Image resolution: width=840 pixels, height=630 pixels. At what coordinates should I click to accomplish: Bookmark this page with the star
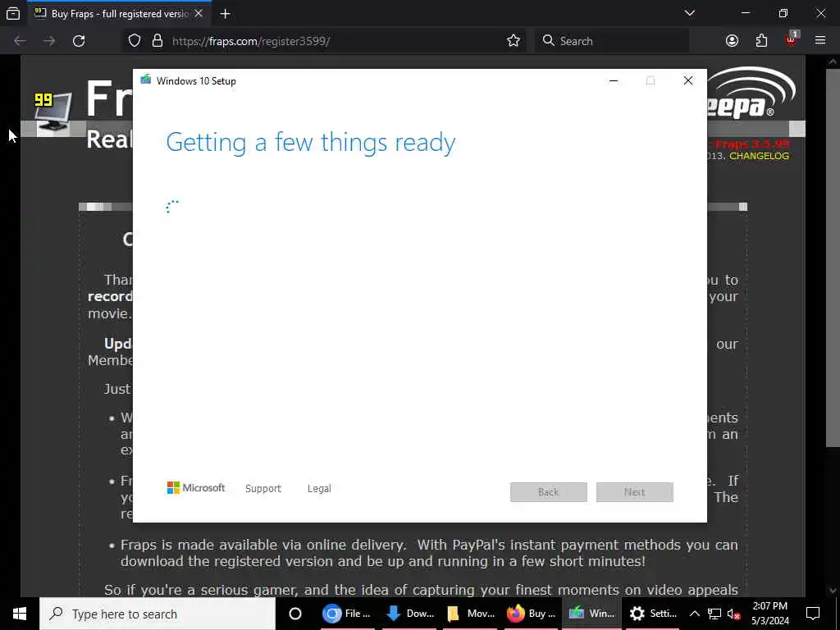click(514, 41)
